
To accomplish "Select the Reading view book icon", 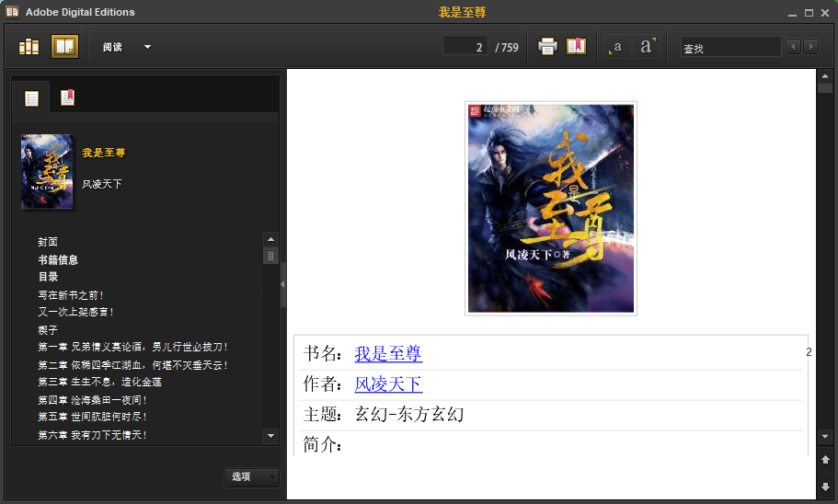I will [x=64, y=47].
